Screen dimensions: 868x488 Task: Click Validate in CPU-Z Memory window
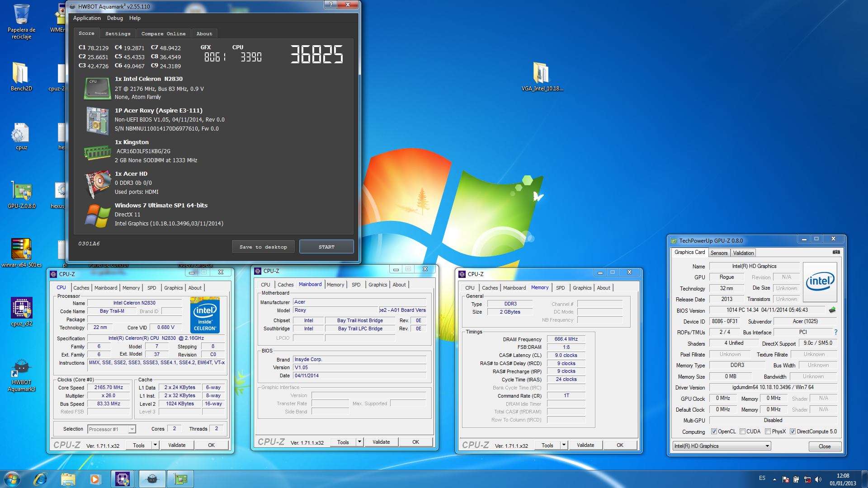click(x=585, y=445)
